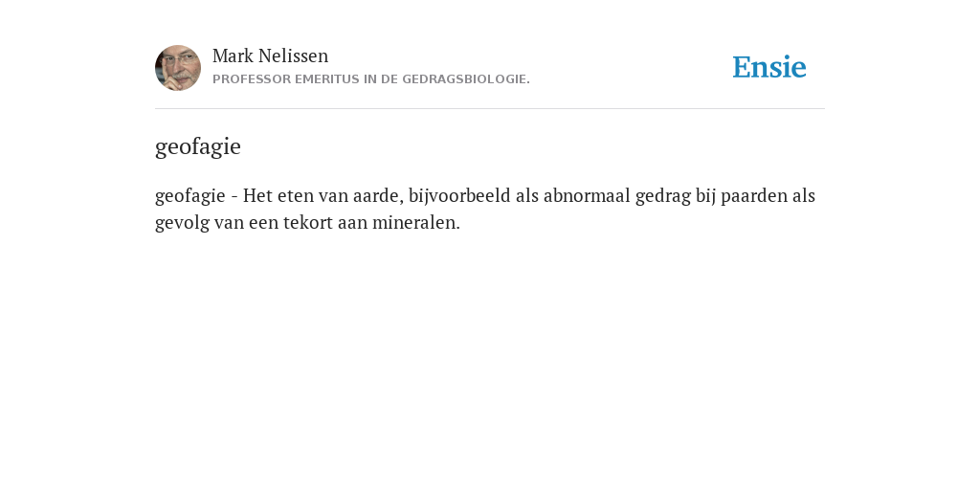Click the word geofagie starting the definition
The width and height of the screenshot is (980, 490).
point(190,196)
